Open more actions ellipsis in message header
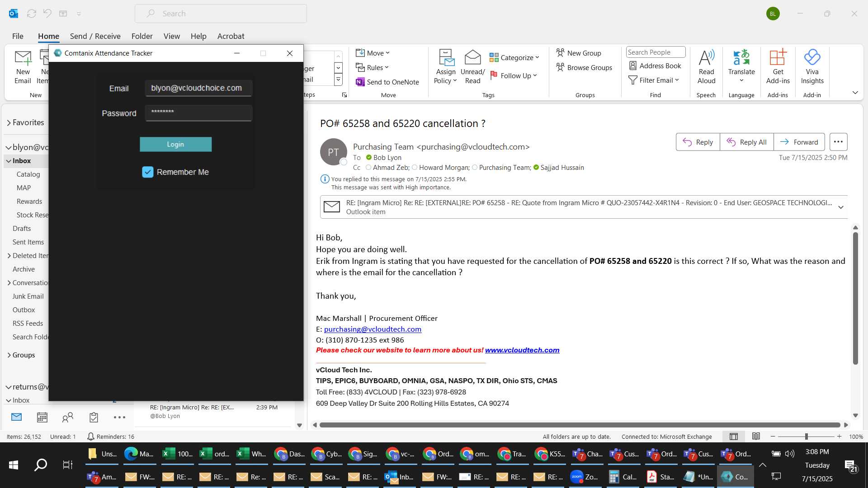 coord(838,142)
